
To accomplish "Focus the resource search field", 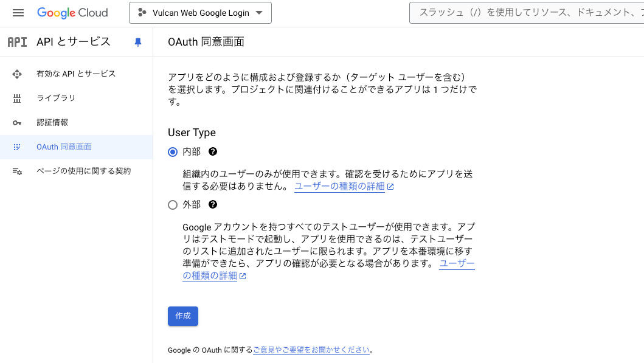I will [527, 13].
